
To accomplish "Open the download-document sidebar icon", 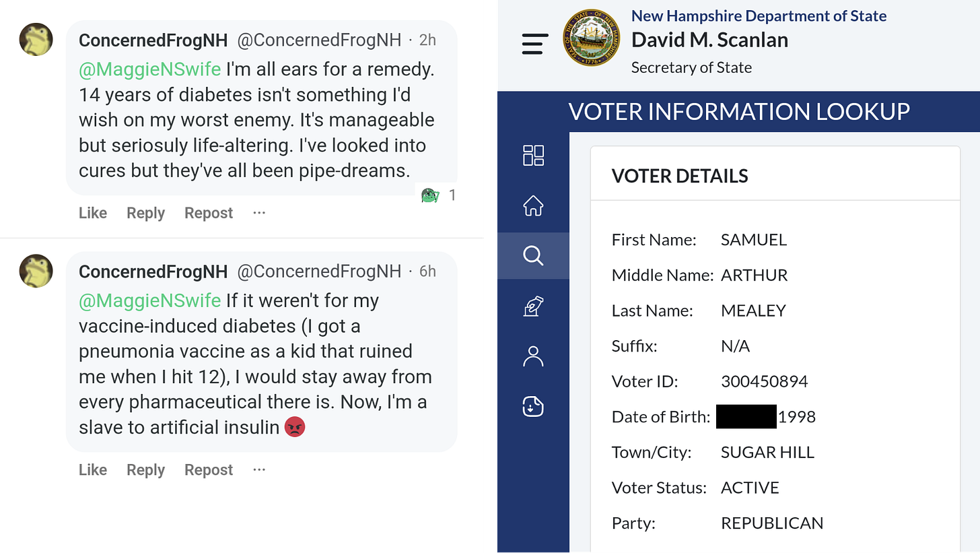I will point(533,406).
